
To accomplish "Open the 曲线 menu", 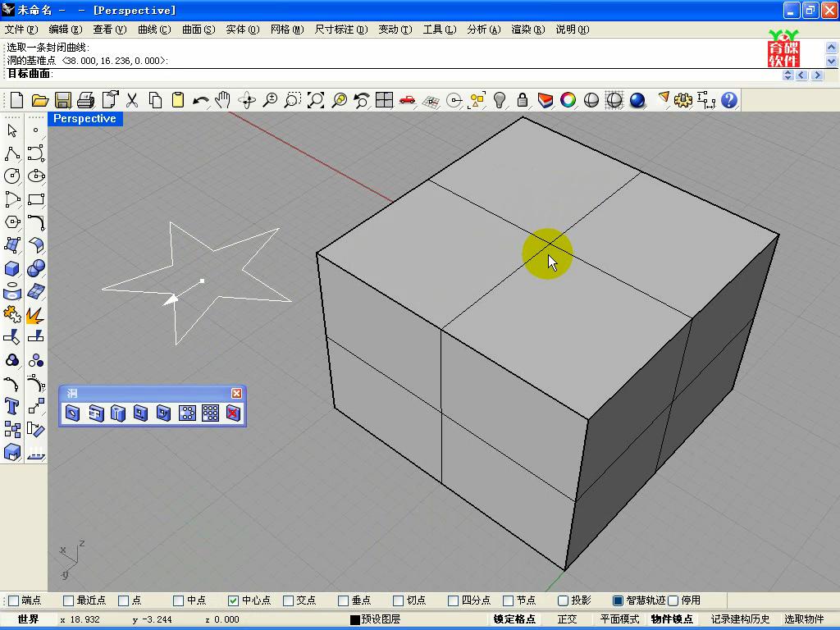I will (x=154, y=30).
